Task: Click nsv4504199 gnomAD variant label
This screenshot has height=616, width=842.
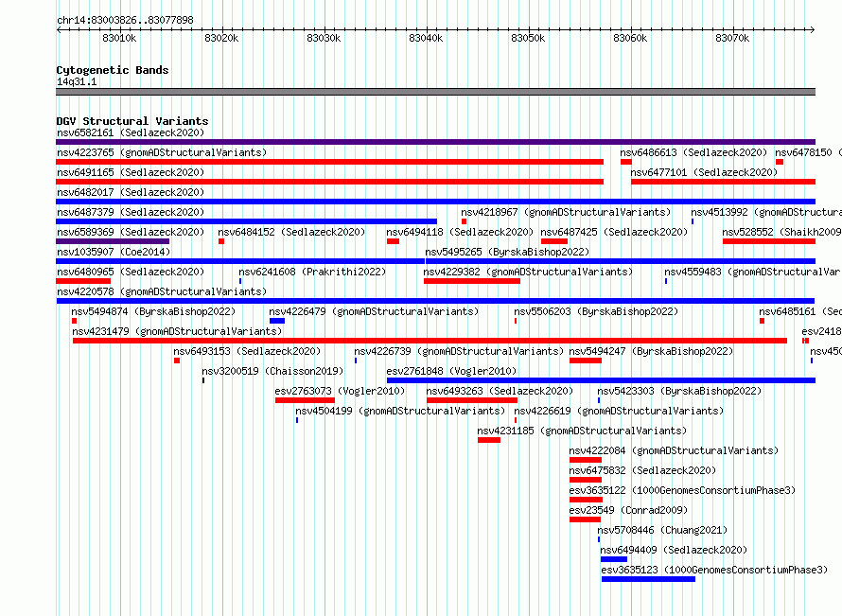Action: coord(400,411)
